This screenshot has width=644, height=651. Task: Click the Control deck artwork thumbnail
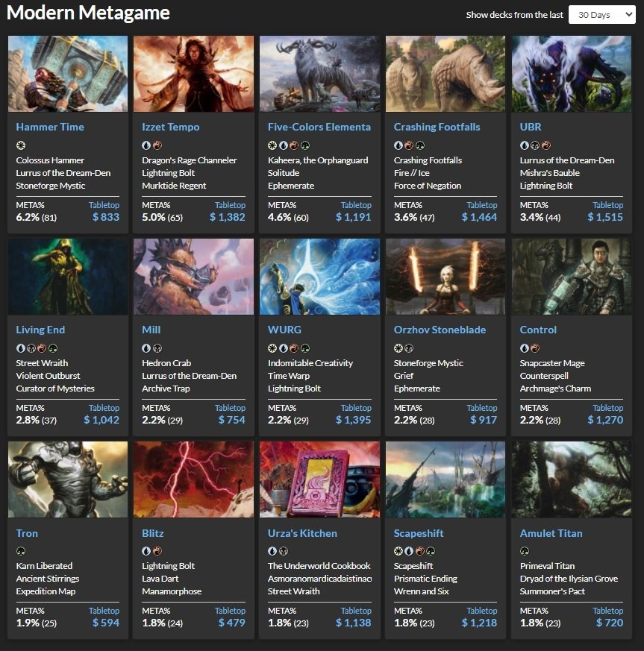click(x=572, y=277)
